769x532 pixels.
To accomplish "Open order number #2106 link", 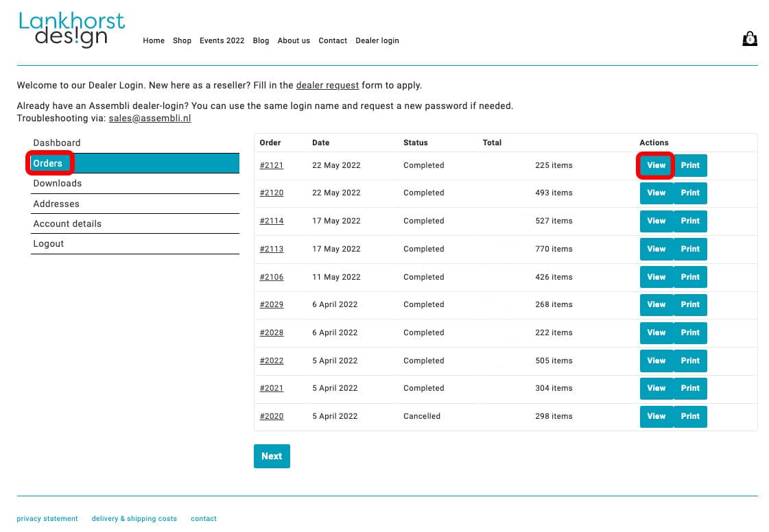I will 272,277.
